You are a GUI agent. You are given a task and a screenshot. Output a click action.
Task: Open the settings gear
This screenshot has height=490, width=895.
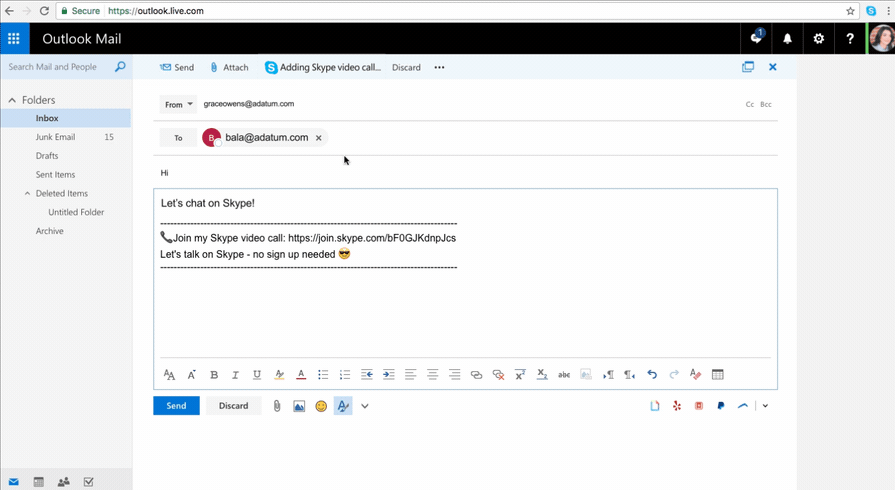pyautogui.click(x=819, y=38)
